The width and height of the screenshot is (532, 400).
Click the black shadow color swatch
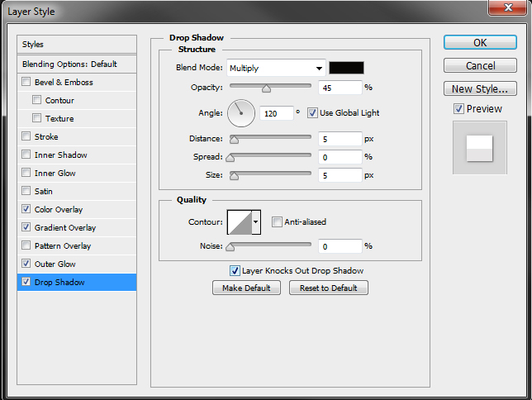click(x=346, y=68)
